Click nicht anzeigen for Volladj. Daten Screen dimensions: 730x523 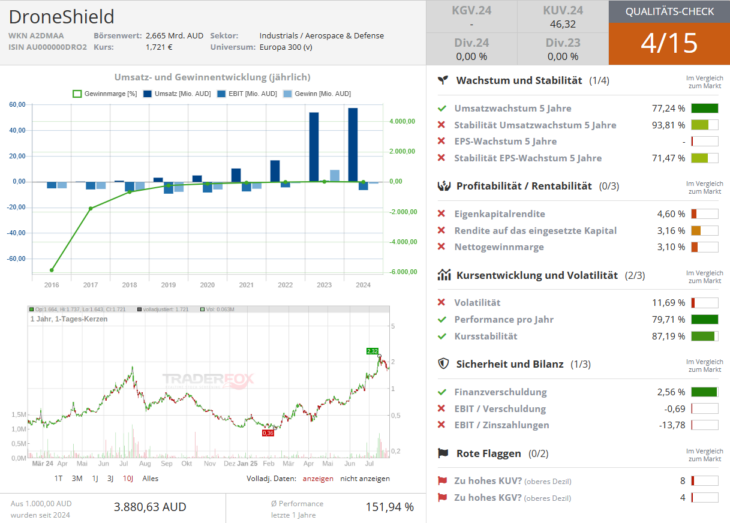click(365, 478)
